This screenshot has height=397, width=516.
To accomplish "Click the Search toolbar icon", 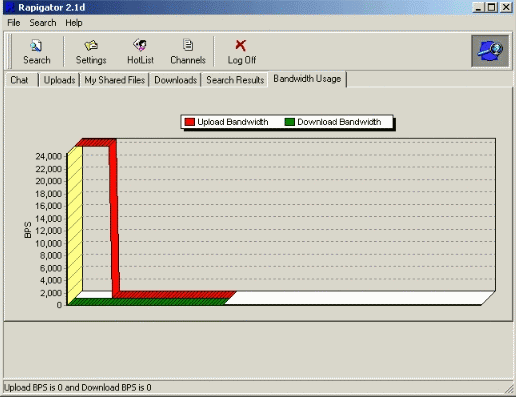I will coord(36,46).
